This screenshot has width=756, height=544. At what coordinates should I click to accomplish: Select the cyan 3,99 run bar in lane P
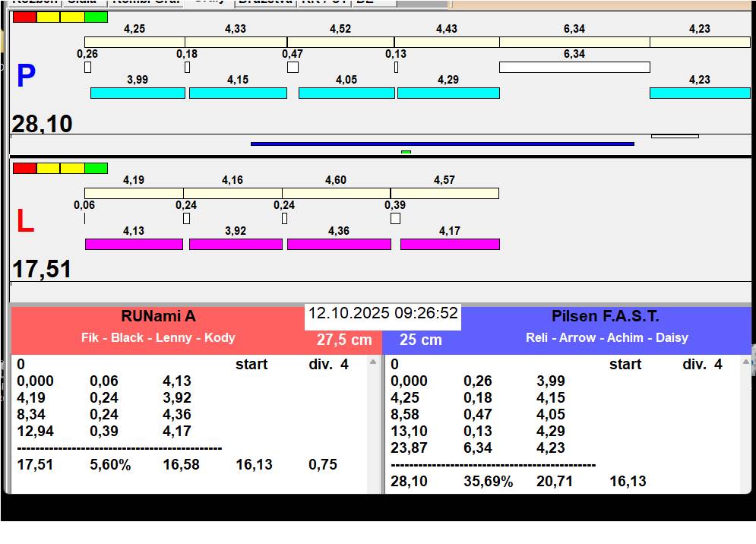point(138,93)
